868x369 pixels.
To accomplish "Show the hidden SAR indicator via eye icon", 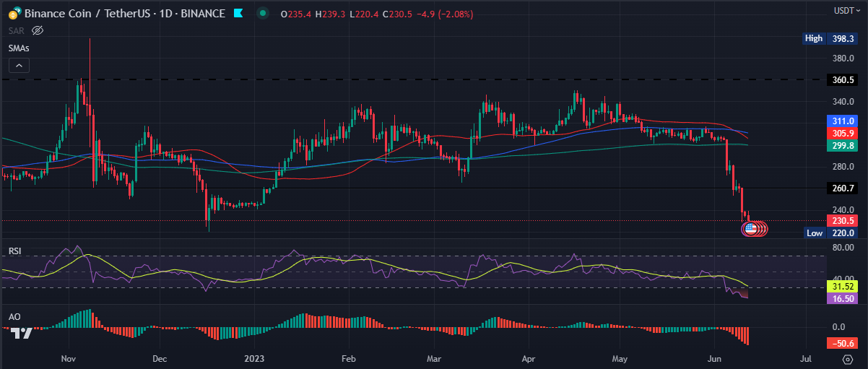I will coord(38,30).
